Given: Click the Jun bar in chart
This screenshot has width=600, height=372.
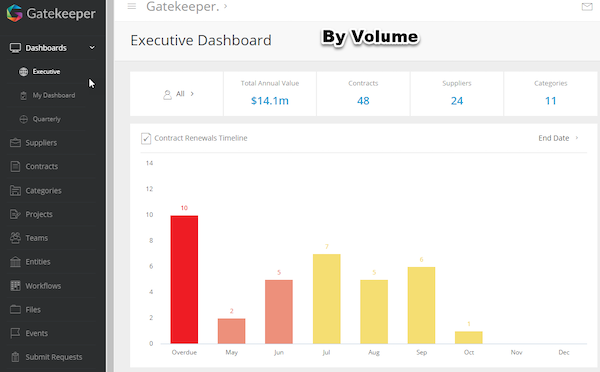Looking at the screenshot, I should click(x=279, y=312).
